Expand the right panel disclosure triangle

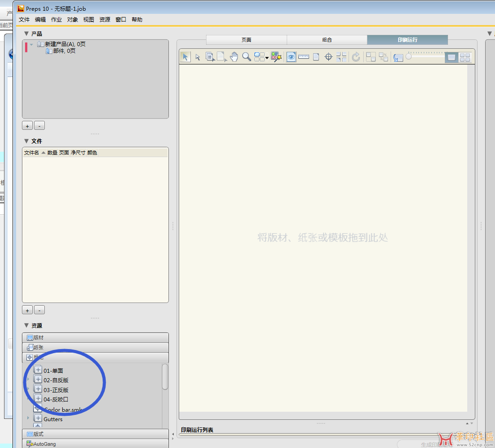[489, 34]
